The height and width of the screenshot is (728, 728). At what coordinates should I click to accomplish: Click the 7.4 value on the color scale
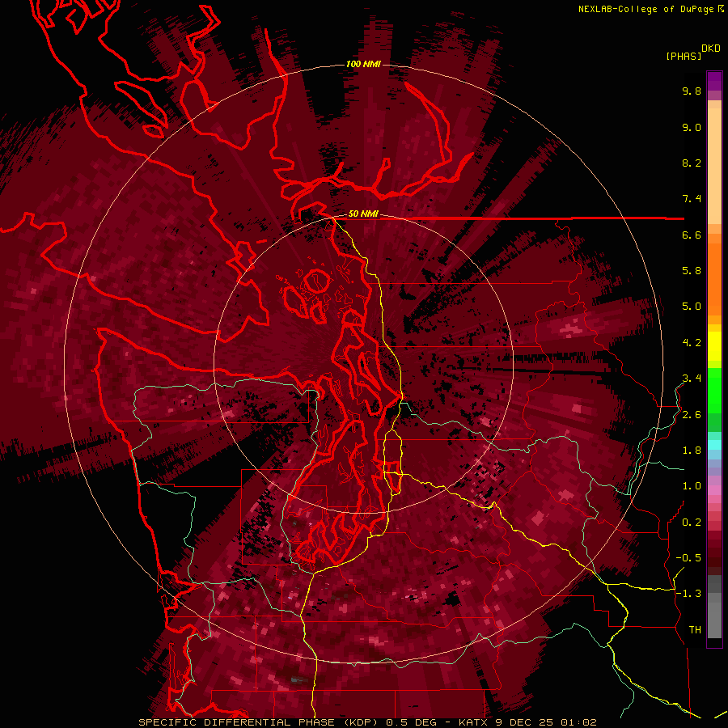point(692,199)
